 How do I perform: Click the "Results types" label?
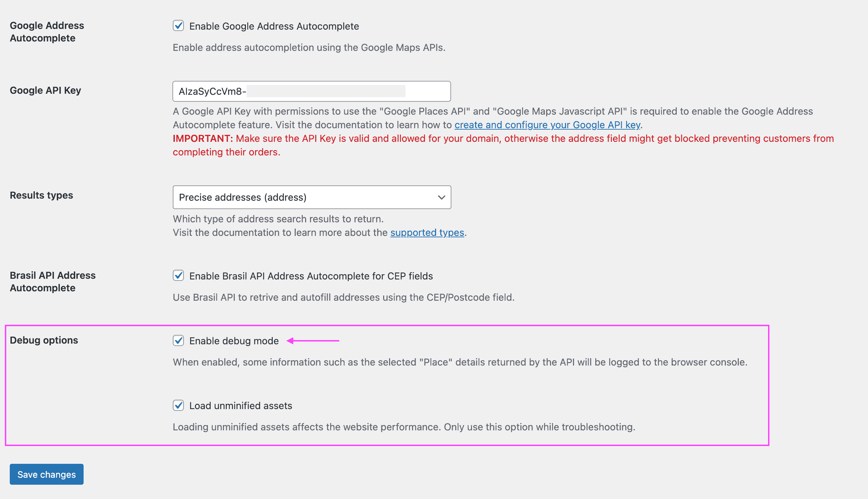[x=41, y=195]
